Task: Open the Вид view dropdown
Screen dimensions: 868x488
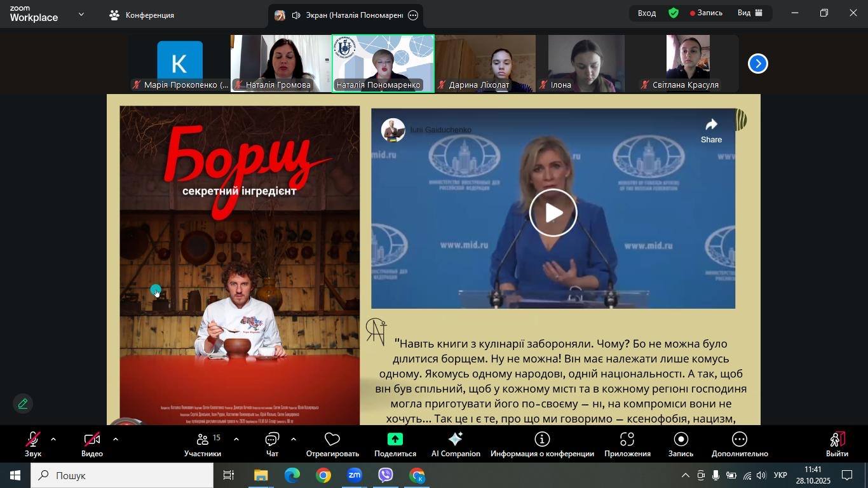Action: tap(750, 13)
